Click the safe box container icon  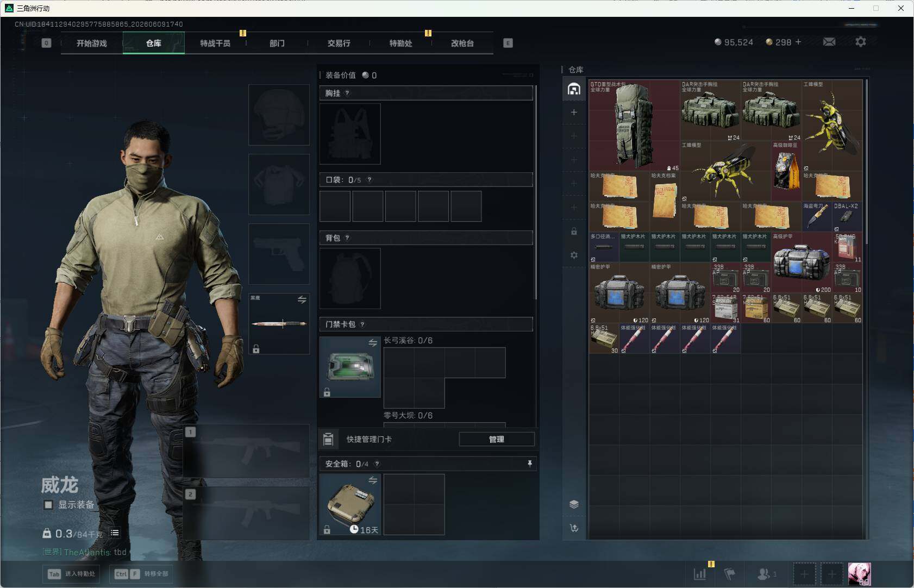pyautogui.click(x=350, y=504)
